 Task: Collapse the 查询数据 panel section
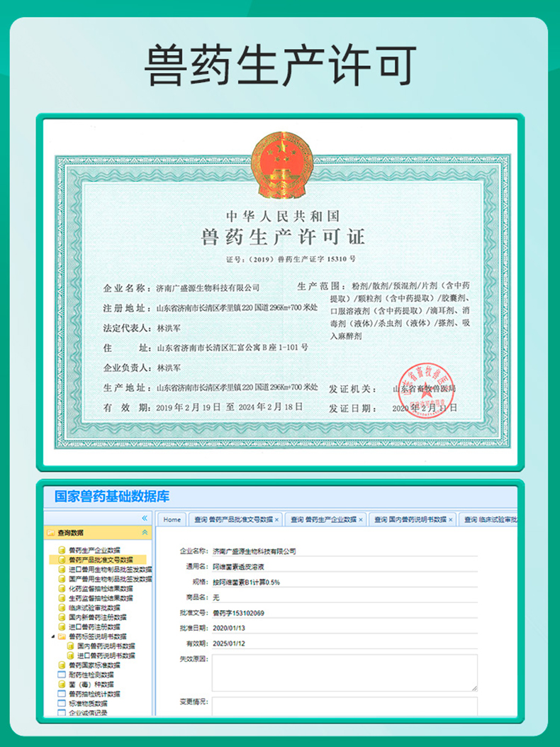[145, 533]
